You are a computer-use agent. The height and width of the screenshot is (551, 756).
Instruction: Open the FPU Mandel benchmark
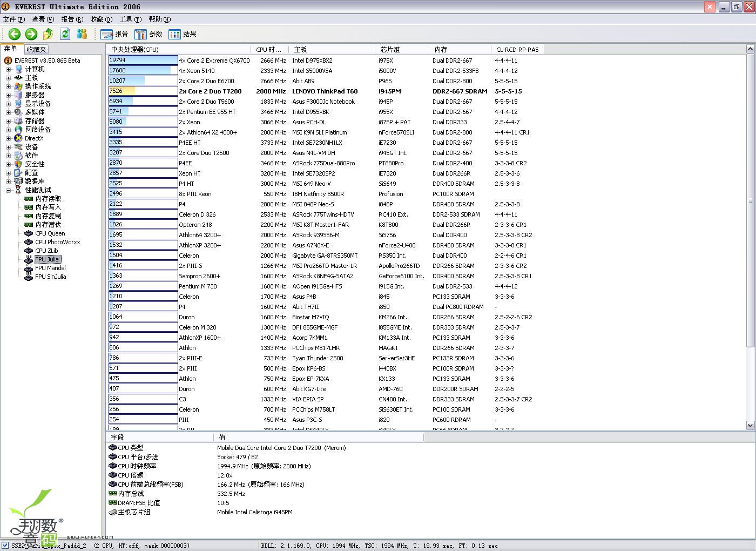[x=50, y=268]
